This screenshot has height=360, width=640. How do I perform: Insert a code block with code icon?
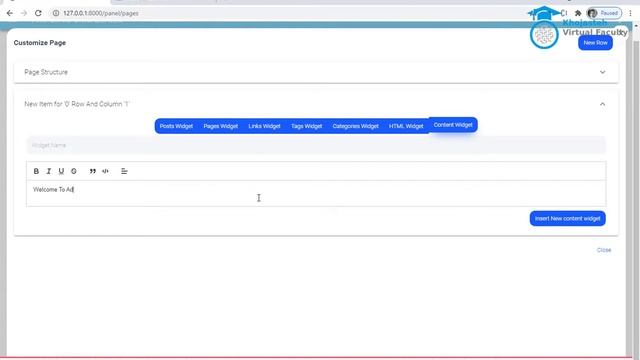[105, 171]
